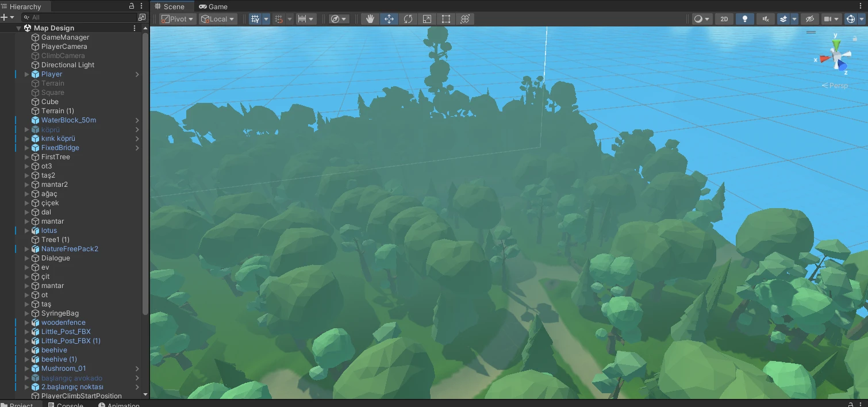Toggle scene lighting bulb
This screenshot has height=407, width=868.
pyautogui.click(x=745, y=19)
